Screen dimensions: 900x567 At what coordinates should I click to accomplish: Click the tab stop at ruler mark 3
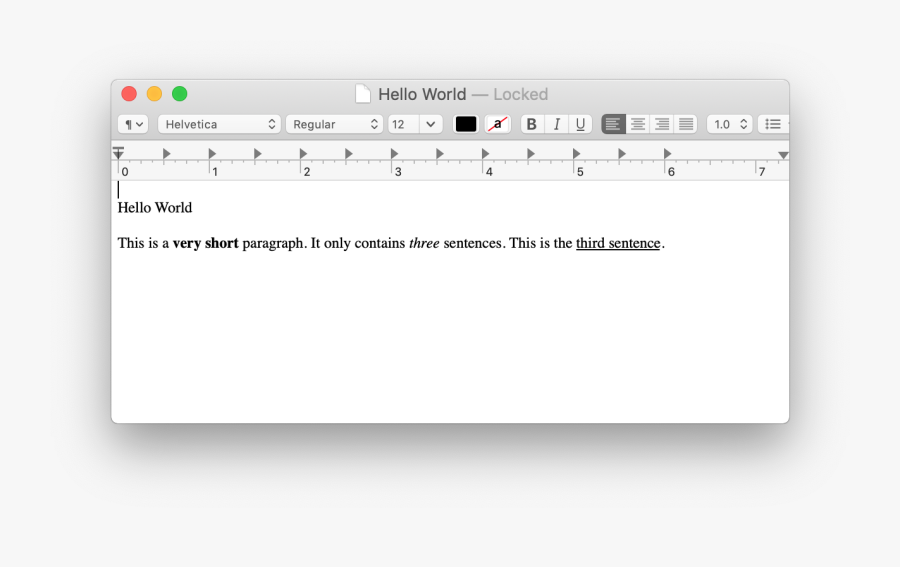394,154
